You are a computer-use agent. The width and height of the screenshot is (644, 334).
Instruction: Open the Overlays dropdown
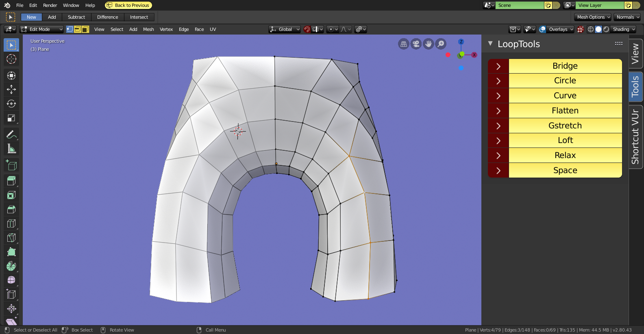(x=560, y=29)
